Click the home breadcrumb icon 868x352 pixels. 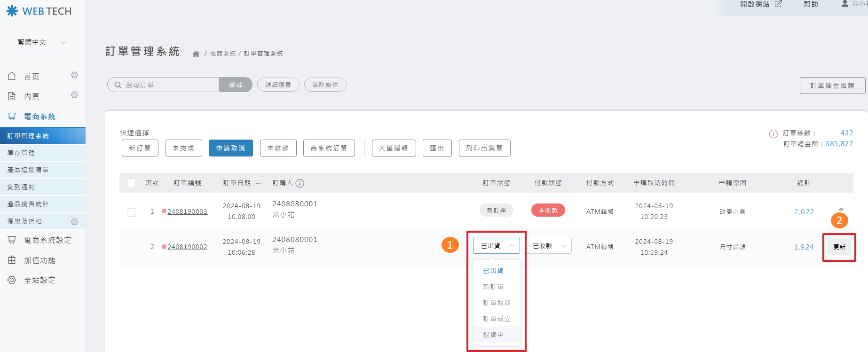[196, 54]
